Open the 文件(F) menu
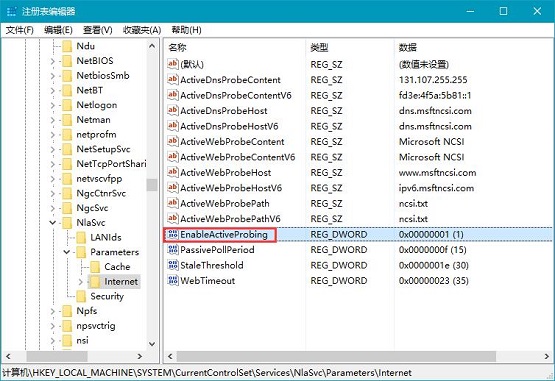 (19, 30)
